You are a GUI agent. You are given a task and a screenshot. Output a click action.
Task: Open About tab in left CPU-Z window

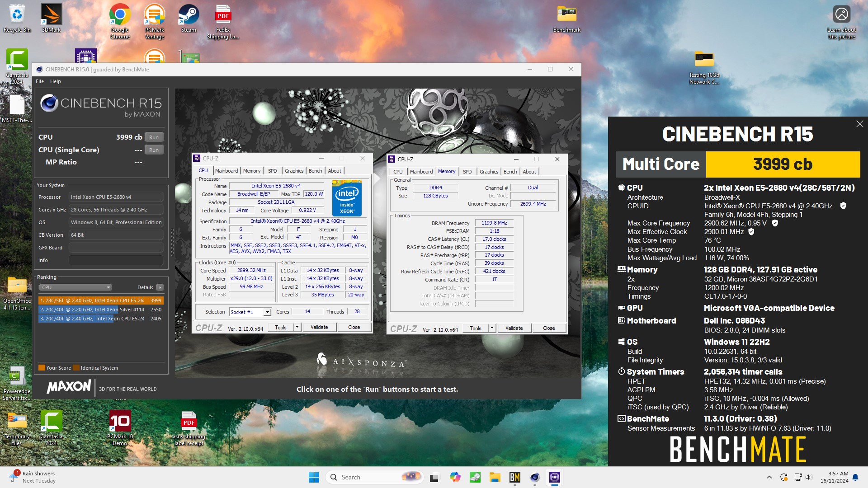coord(335,171)
